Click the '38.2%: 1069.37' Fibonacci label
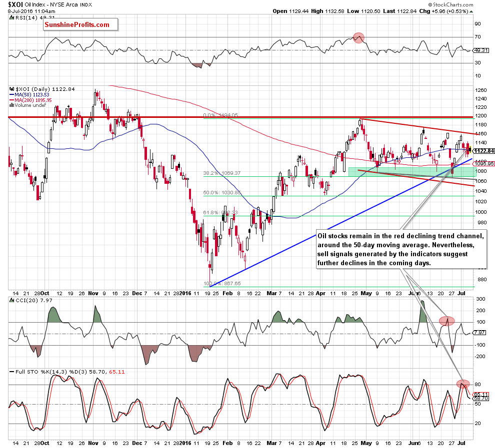Viewport: 495px width, 448px height. (222, 173)
